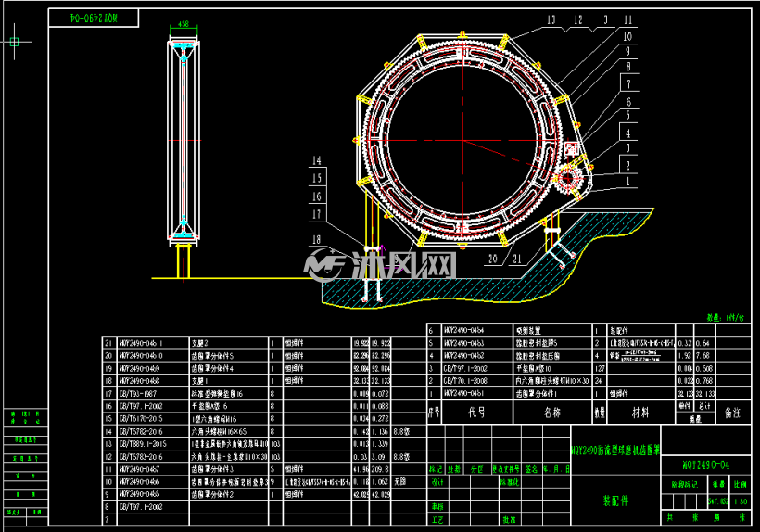Image resolution: width=760 pixels, height=532 pixels.
Task: Click part code GB/T5783-2016
Action: tap(141, 456)
